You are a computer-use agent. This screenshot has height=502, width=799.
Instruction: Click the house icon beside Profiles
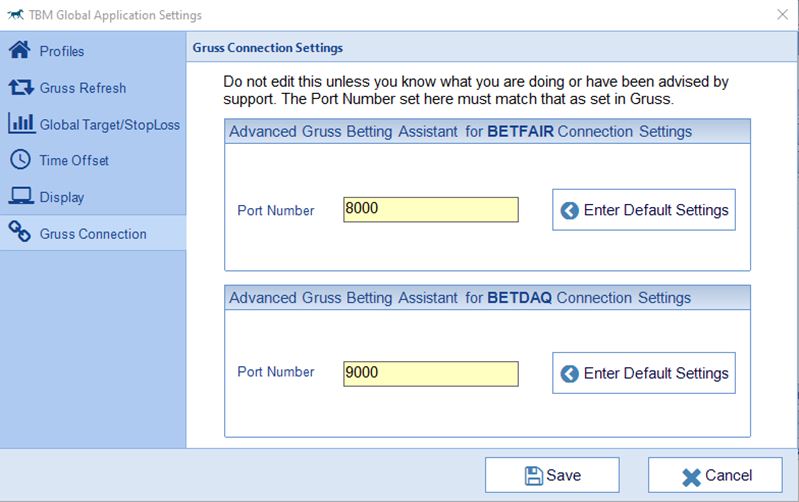[x=20, y=50]
